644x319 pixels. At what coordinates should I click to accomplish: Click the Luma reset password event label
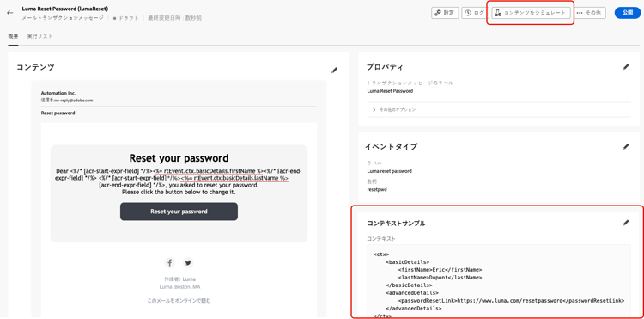(389, 171)
